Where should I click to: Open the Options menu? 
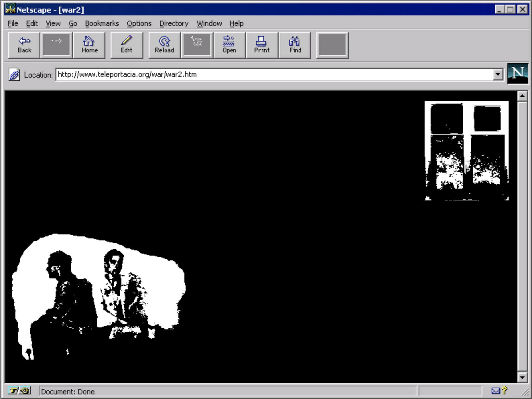point(139,23)
